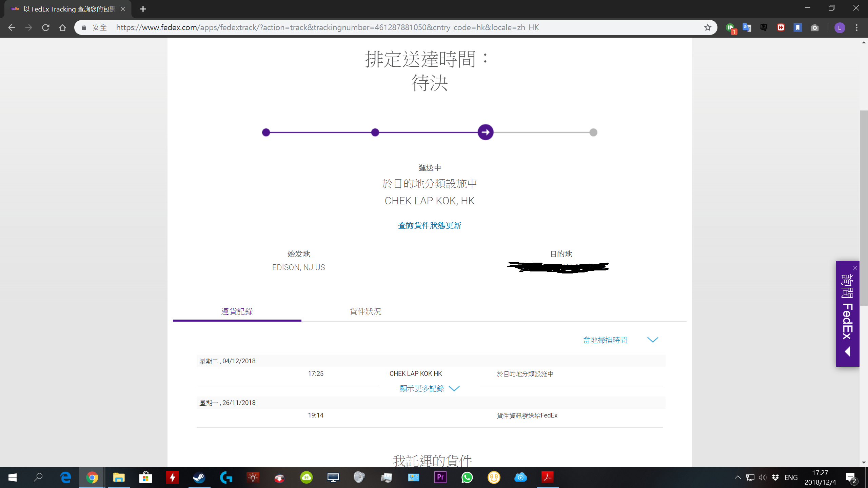This screenshot has height=488, width=868.
Task: Open the Chrome three-dot menu
Action: [857, 27]
